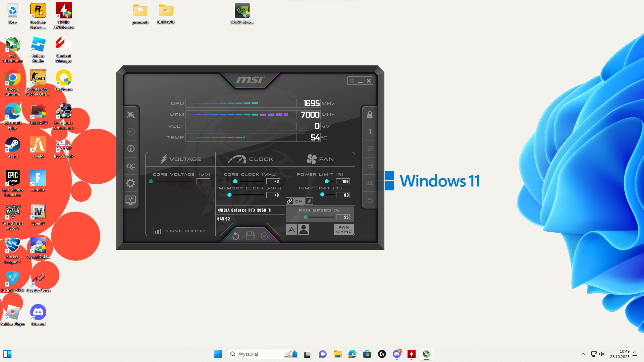644x362 pixels.
Task: Show the system information panel
Action: click(131, 148)
